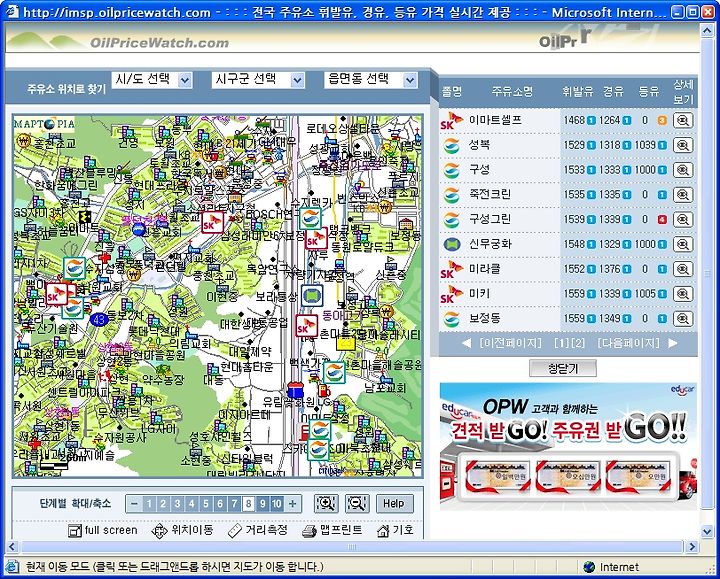Increase zoom level with plus button
The width and height of the screenshot is (720, 579).
point(292,504)
